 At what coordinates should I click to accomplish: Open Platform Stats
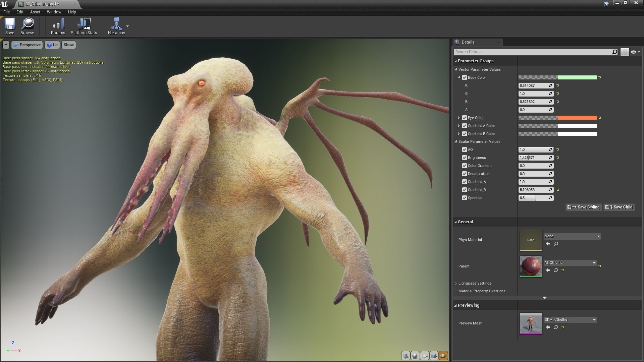coord(84,26)
